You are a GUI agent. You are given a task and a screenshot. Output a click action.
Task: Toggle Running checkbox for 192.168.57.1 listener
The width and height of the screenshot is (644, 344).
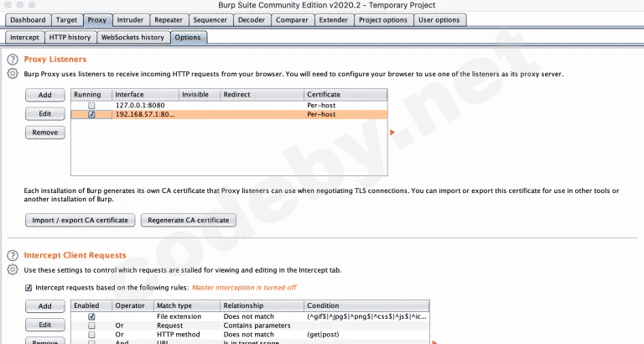(91, 115)
